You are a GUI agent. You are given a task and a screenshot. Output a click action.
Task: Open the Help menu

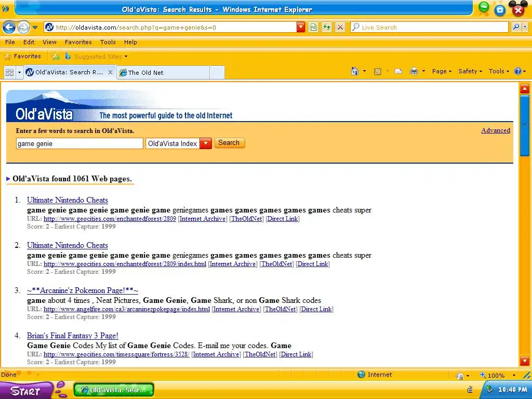tap(130, 42)
